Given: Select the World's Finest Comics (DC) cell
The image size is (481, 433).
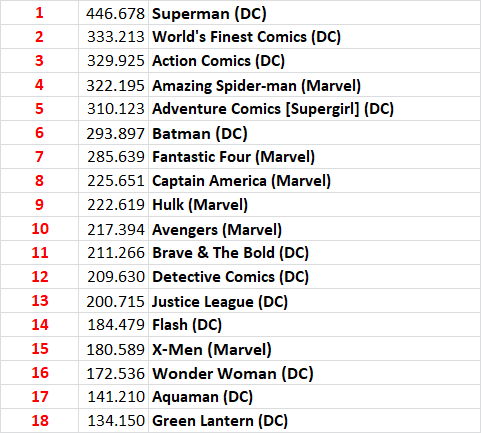Looking at the screenshot, I should click(x=314, y=37).
